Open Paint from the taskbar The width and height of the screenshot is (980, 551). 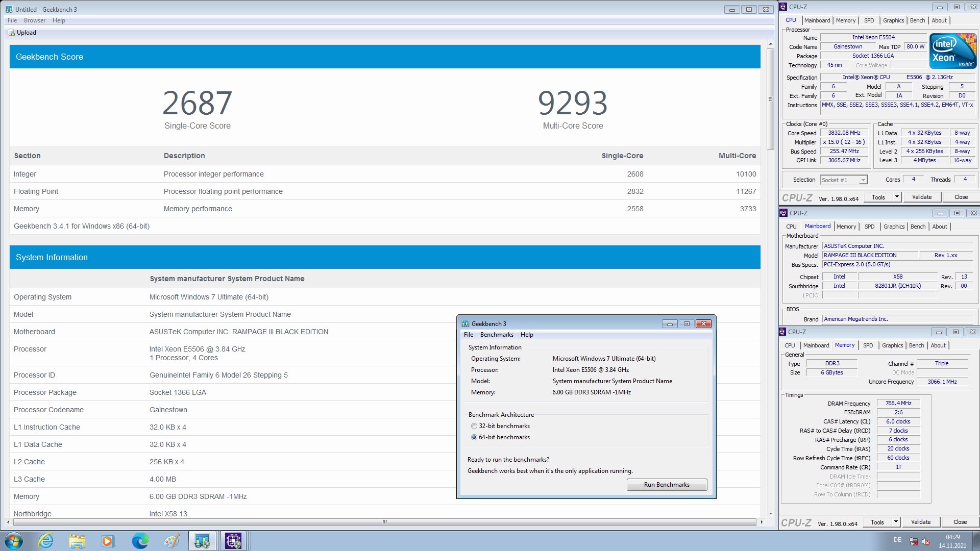(171, 541)
